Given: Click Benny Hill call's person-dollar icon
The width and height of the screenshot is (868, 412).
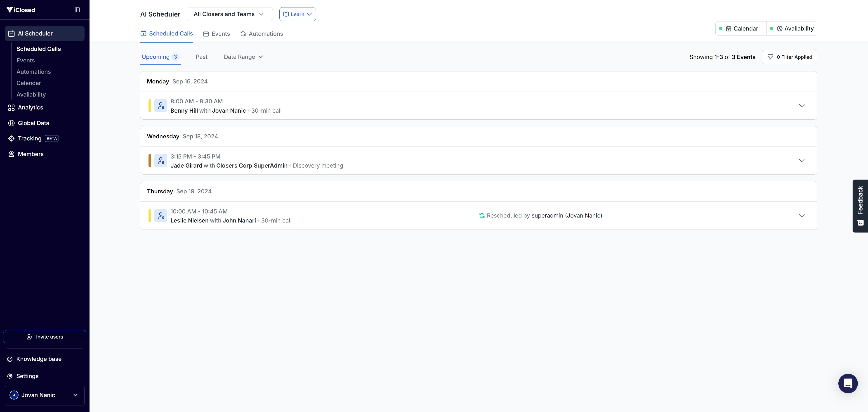Looking at the screenshot, I should pos(161,106).
